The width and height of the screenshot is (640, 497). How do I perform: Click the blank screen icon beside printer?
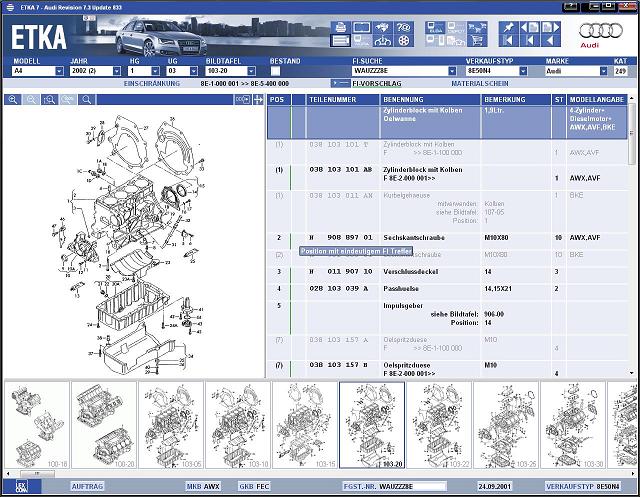361,28
